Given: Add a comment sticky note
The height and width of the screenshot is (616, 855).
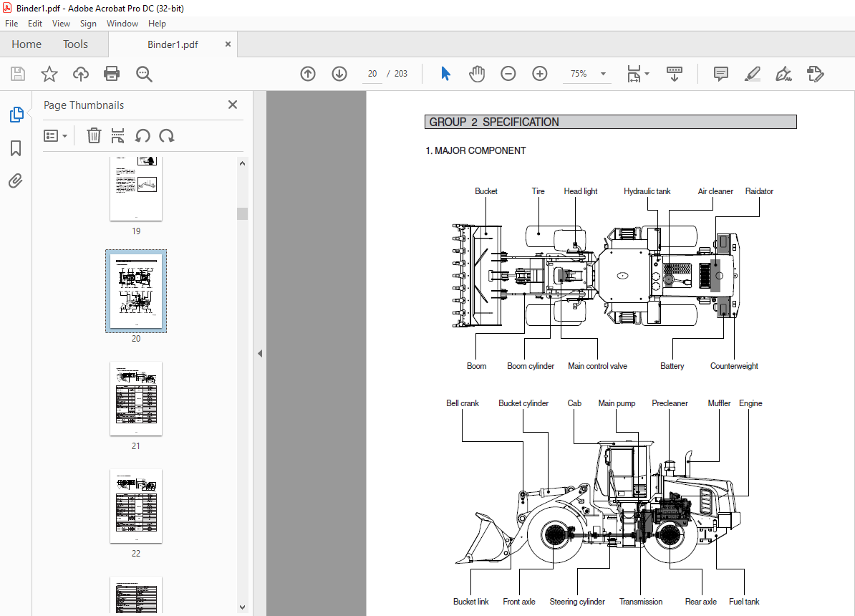Looking at the screenshot, I should [x=721, y=74].
